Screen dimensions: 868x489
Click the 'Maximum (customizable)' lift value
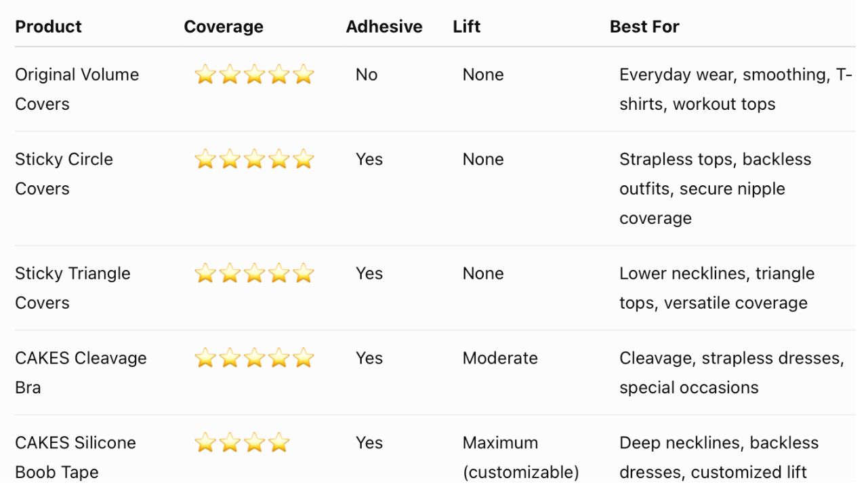point(521,457)
